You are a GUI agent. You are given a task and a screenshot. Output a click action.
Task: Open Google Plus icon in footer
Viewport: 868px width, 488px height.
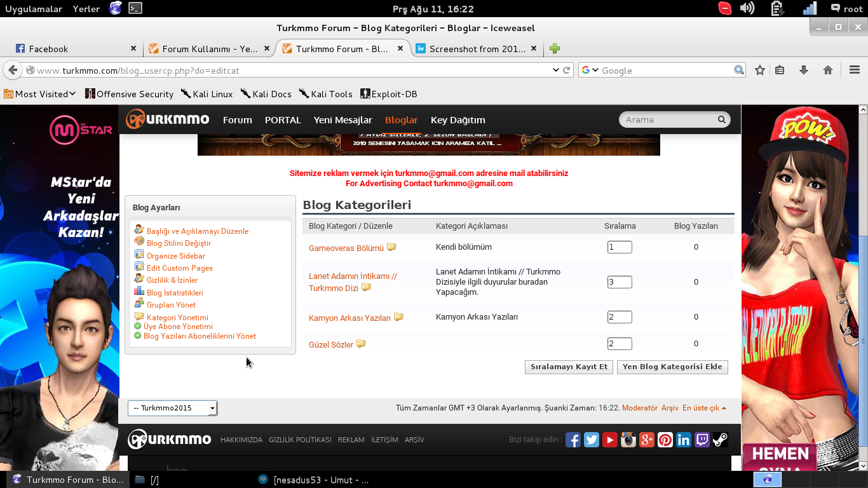647,440
